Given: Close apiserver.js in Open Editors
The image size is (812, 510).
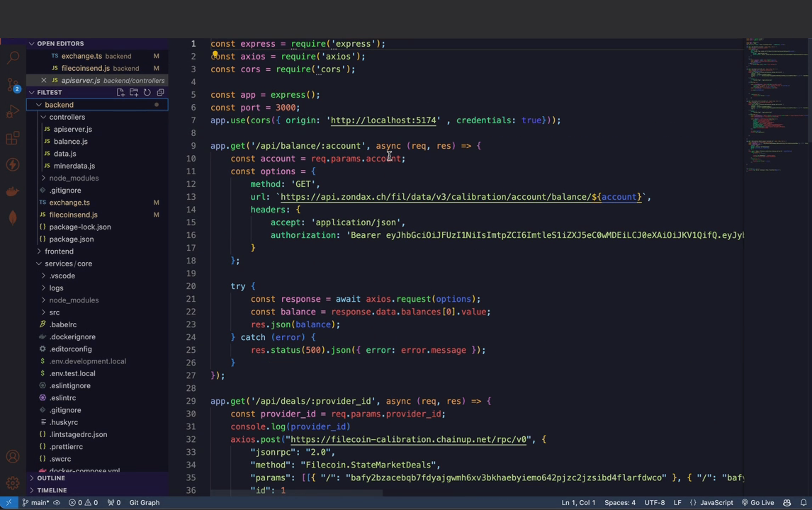Looking at the screenshot, I should 43,80.
